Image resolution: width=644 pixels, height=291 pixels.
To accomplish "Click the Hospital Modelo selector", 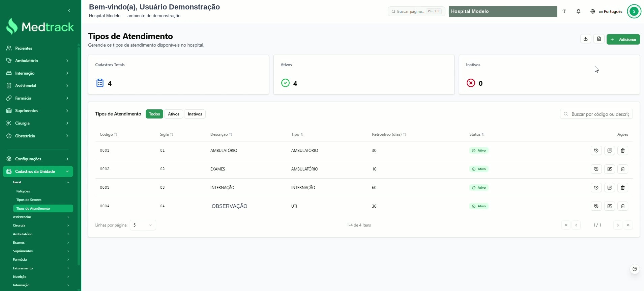I will 503,11.
